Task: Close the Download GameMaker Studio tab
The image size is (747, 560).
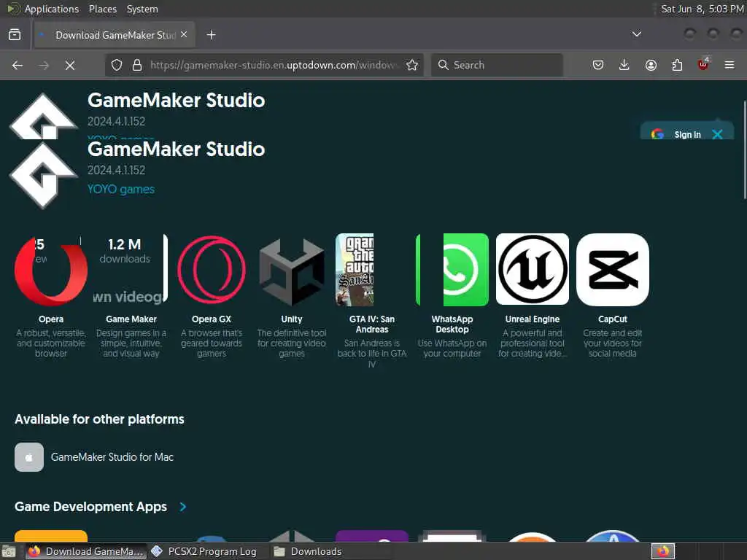Action: point(184,34)
